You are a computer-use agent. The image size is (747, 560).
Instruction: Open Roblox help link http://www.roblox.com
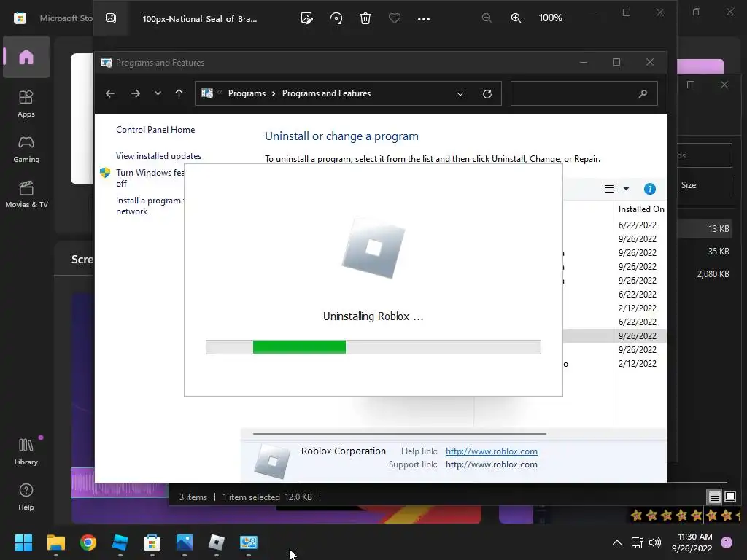coord(492,451)
